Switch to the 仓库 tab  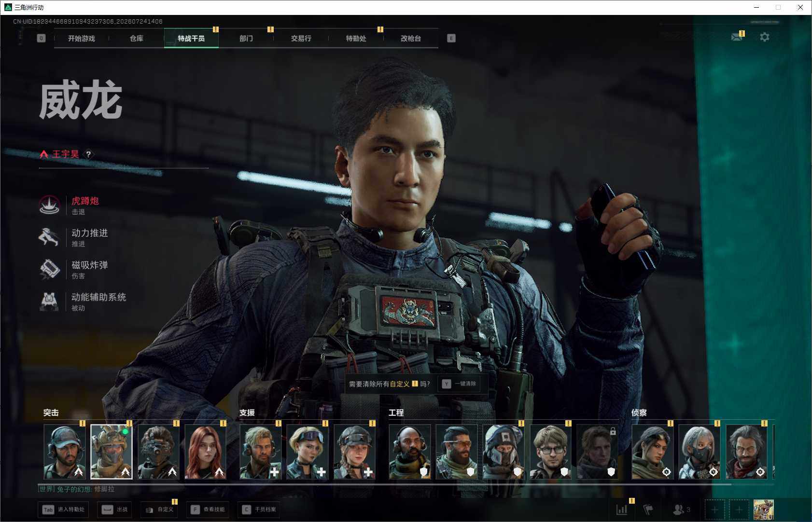point(137,38)
